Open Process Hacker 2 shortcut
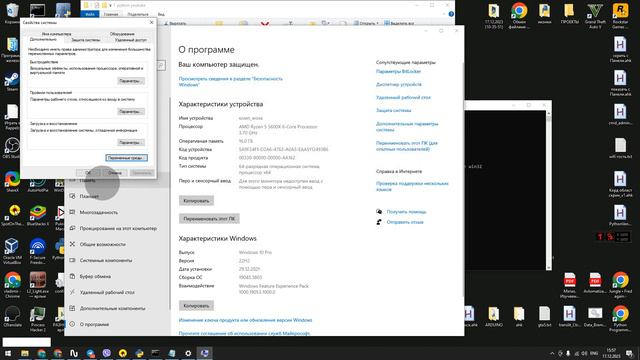The image size is (640, 360). pos(38,319)
